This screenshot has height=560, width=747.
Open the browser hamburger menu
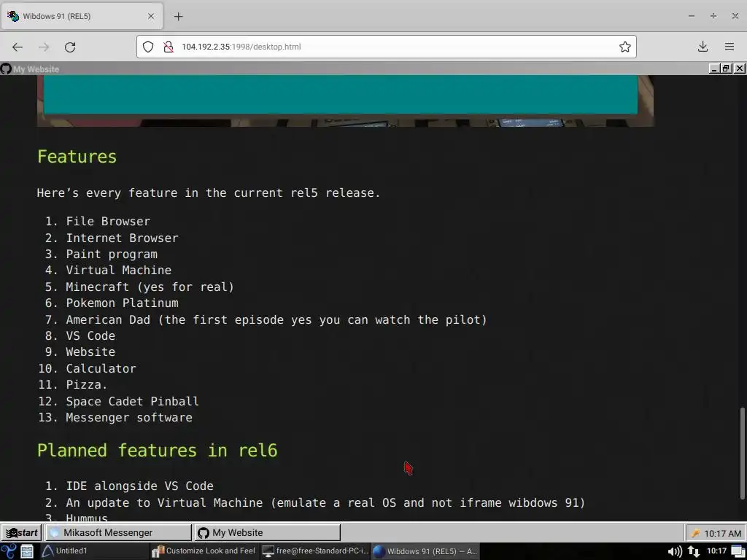tap(729, 47)
